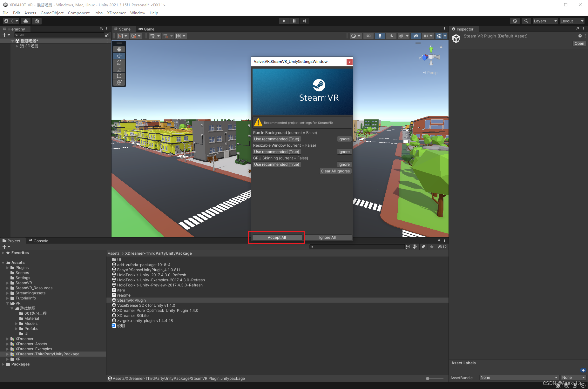Viewport: 588px width, 389px height.
Task: Select SteamVR Plugin asset in list
Action: point(277,300)
